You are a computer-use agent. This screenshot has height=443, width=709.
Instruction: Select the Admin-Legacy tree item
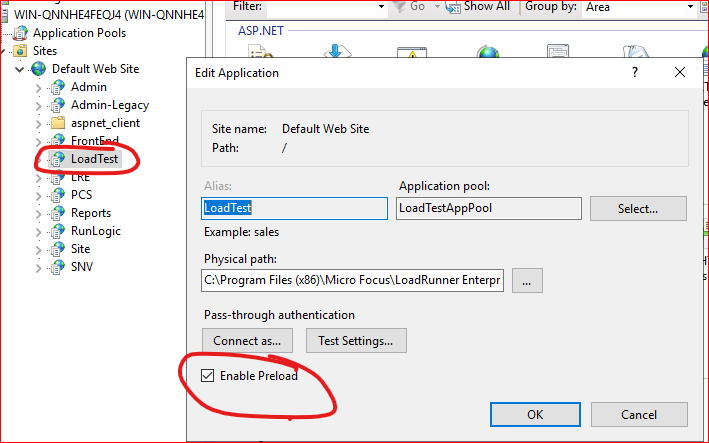coord(110,105)
